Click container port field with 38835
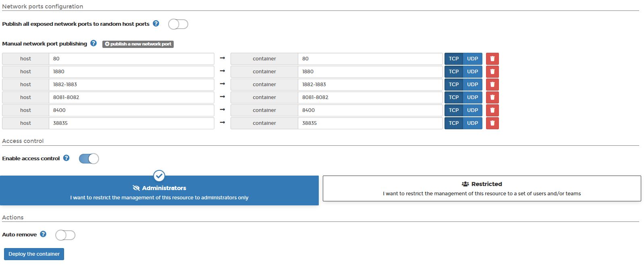This screenshot has height=269, width=644. (x=370, y=123)
